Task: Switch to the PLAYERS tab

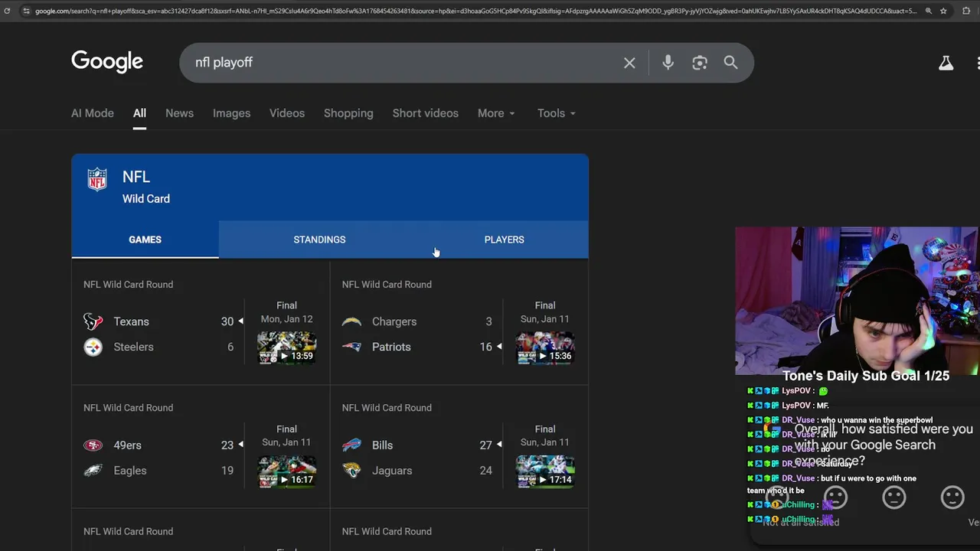Action: pyautogui.click(x=504, y=240)
